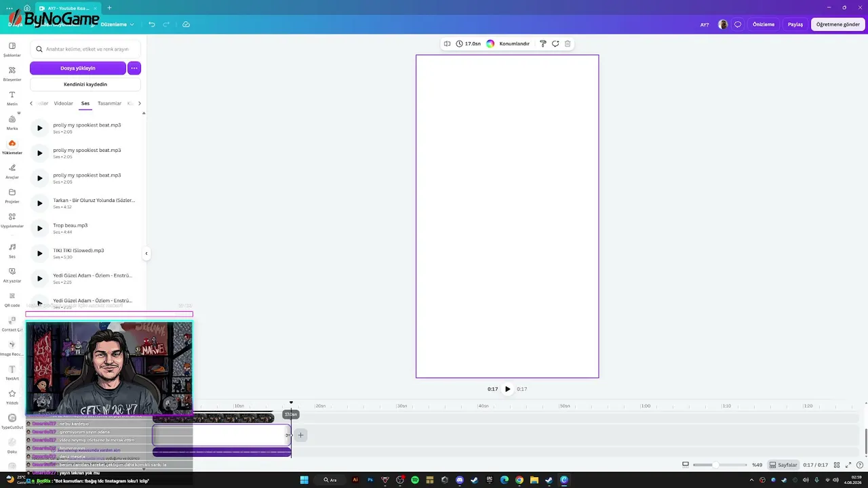
Task: Switch to the Tasarımlar tab
Action: [109, 104]
